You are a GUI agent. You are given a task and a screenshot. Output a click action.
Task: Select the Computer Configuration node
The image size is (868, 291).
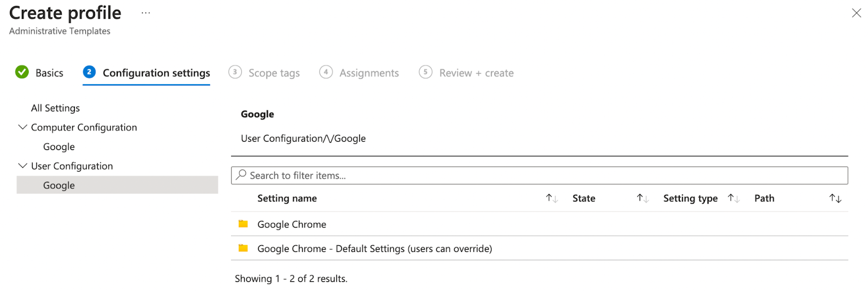click(84, 127)
